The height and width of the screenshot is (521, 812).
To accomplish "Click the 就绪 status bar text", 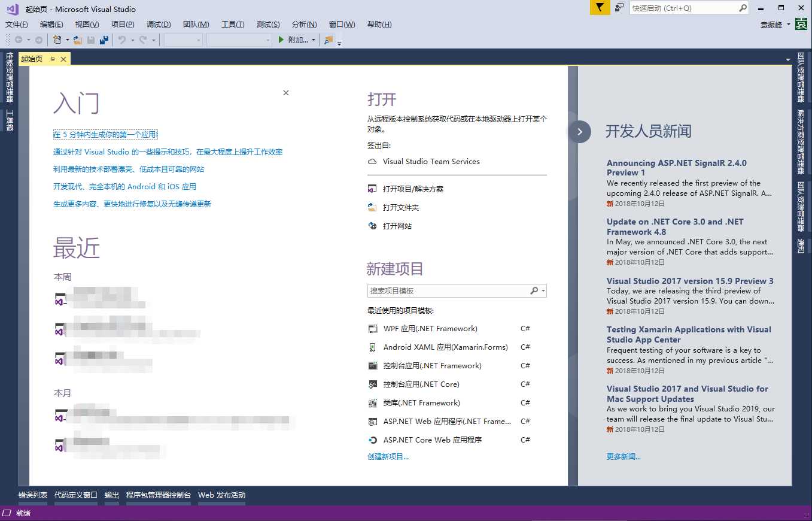I will [23, 513].
